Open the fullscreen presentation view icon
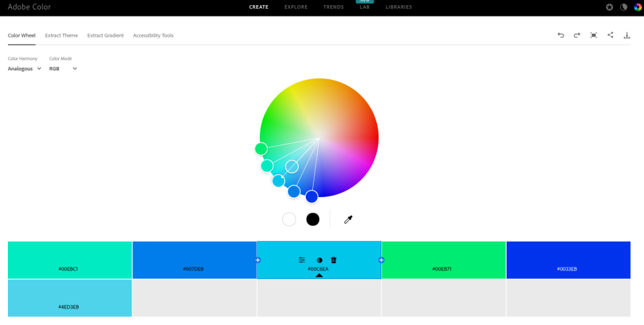The height and width of the screenshot is (325, 644). click(594, 35)
